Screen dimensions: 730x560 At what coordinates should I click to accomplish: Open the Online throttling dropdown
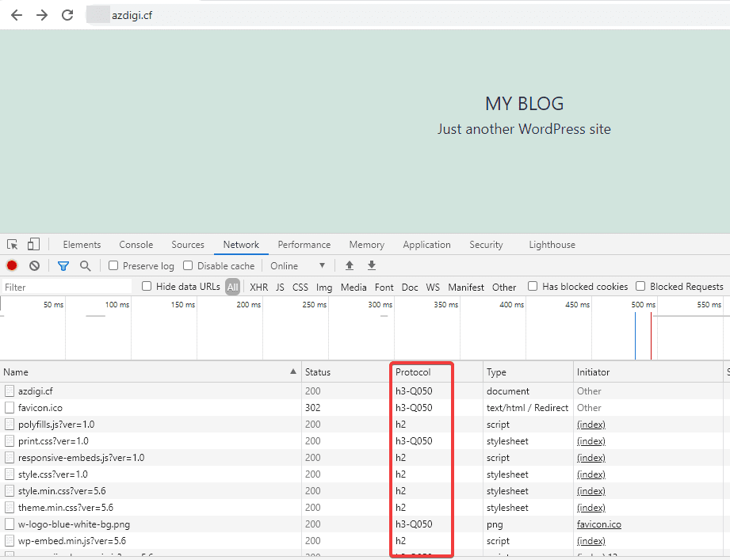coord(297,265)
